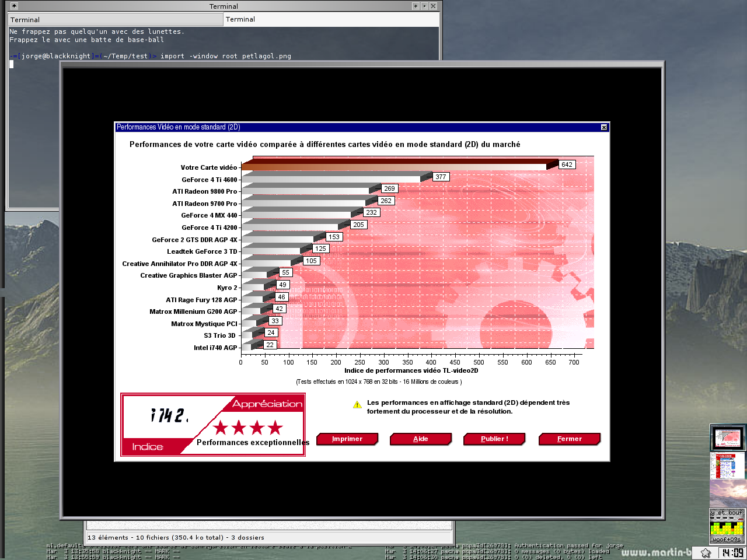Close the Performances Vidéo dialog with its X

(x=604, y=127)
